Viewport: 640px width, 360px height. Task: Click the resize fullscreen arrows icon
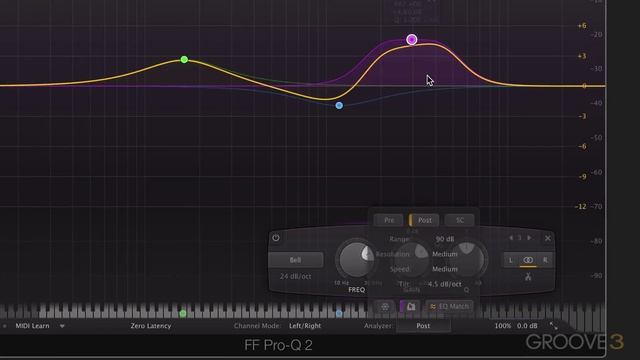pyautogui.click(x=553, y=326)
